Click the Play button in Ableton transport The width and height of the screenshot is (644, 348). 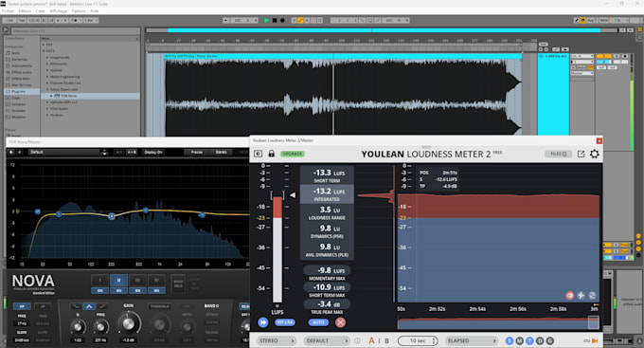[266, 20]
